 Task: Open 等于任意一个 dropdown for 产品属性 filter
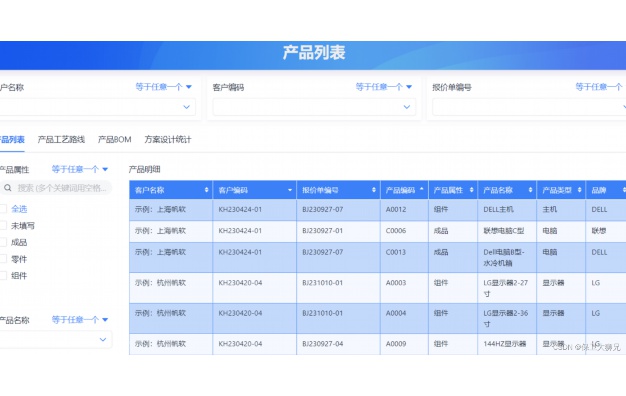click(x=80, y=169)
